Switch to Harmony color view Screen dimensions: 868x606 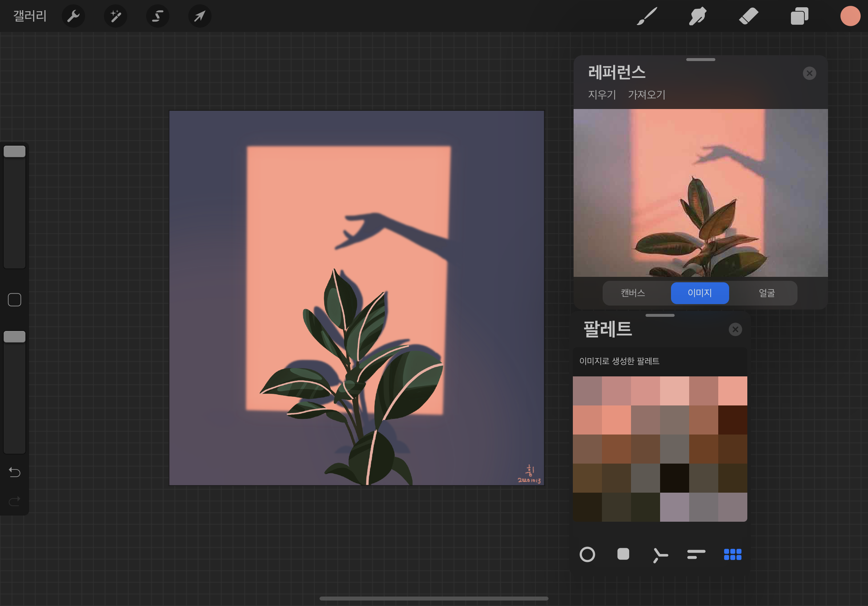pos(660,554)
